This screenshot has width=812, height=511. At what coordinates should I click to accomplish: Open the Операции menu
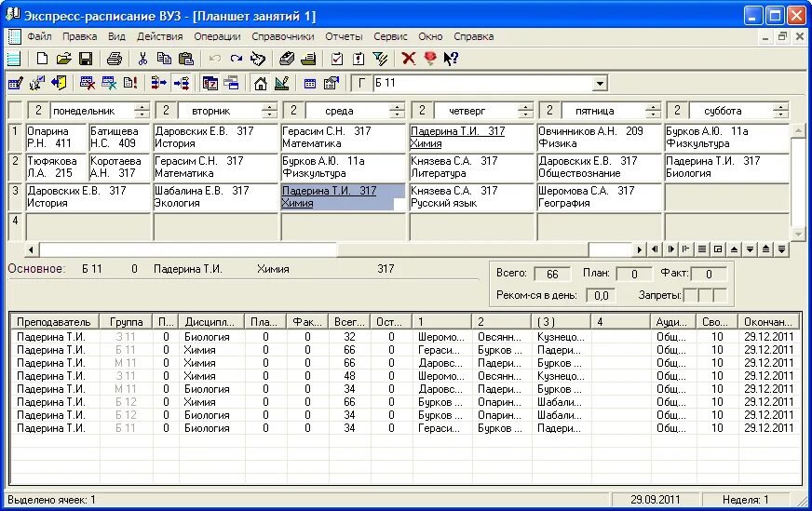pos(217,36)
